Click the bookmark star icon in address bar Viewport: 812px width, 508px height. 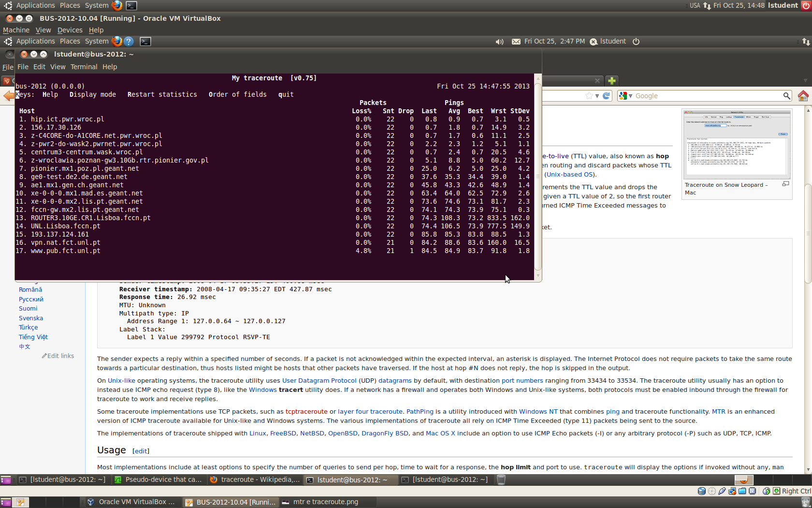click(589, 96)
